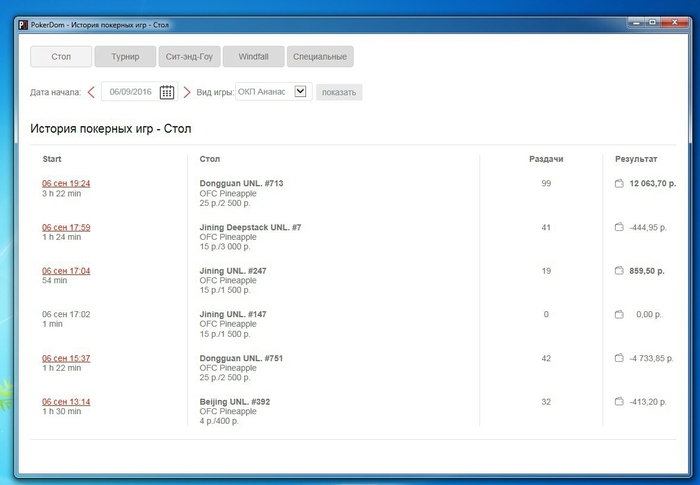
Task: Maximize the PokerDom window
Action: point(653,22)
